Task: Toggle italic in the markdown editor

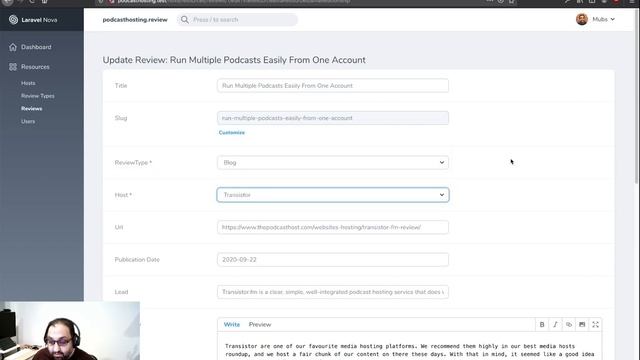Action: [x=555, y=324]
